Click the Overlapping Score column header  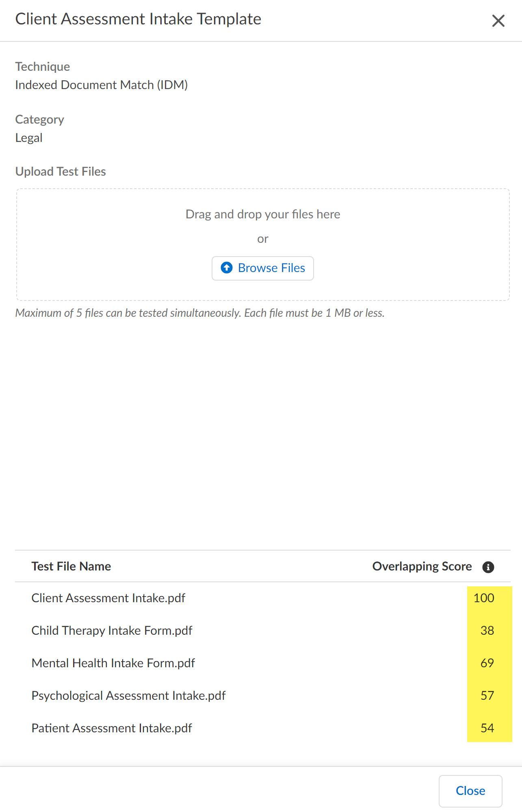[x=422, y=566]
